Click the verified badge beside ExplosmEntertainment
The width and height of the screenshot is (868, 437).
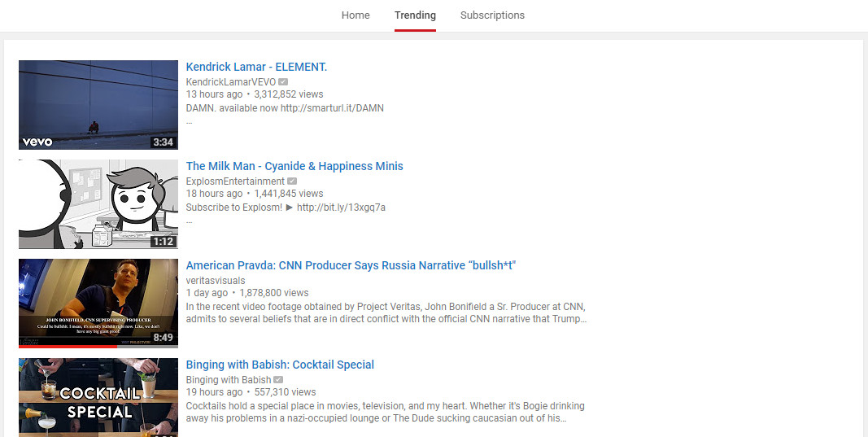click(x=292, y=181)
